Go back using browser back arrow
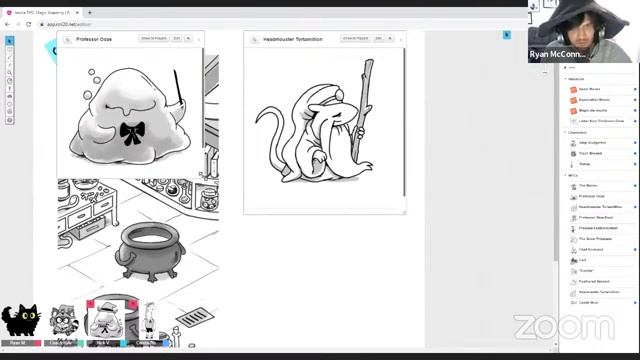The image size is (640, 360). 7,24
